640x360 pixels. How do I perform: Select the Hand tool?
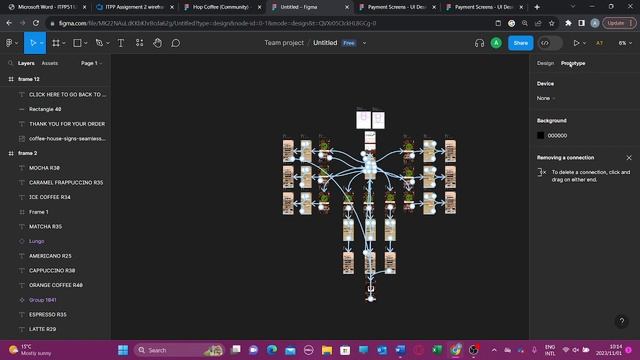[158, 43]
